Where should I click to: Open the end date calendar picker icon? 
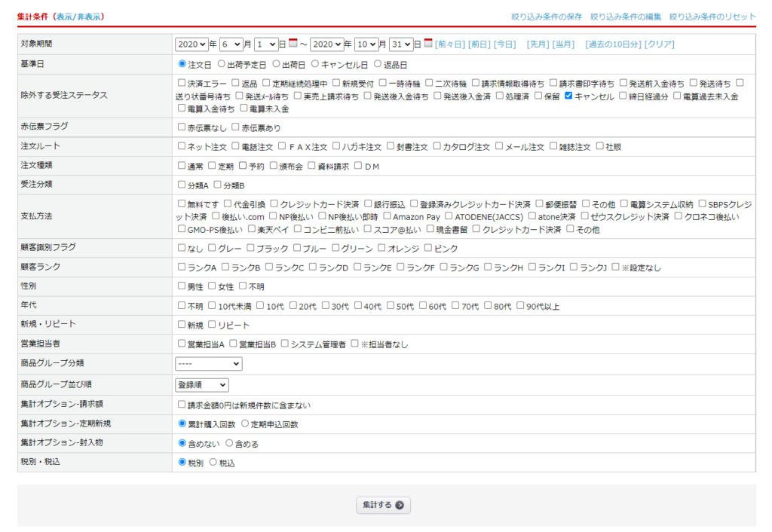pos(428,44)
